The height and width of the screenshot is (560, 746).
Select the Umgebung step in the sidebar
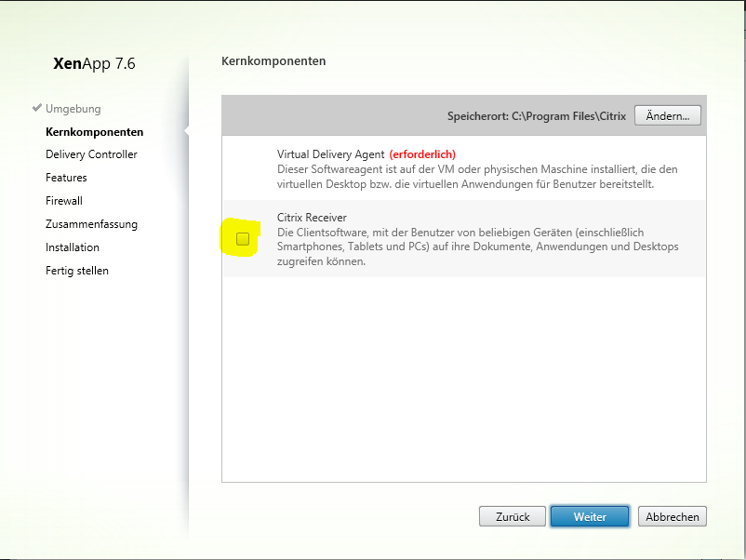73,109
